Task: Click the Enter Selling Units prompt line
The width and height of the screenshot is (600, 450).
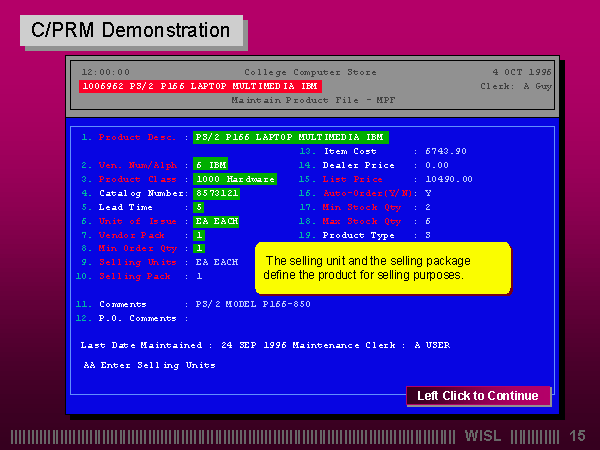Action: (x=150, y=365)
